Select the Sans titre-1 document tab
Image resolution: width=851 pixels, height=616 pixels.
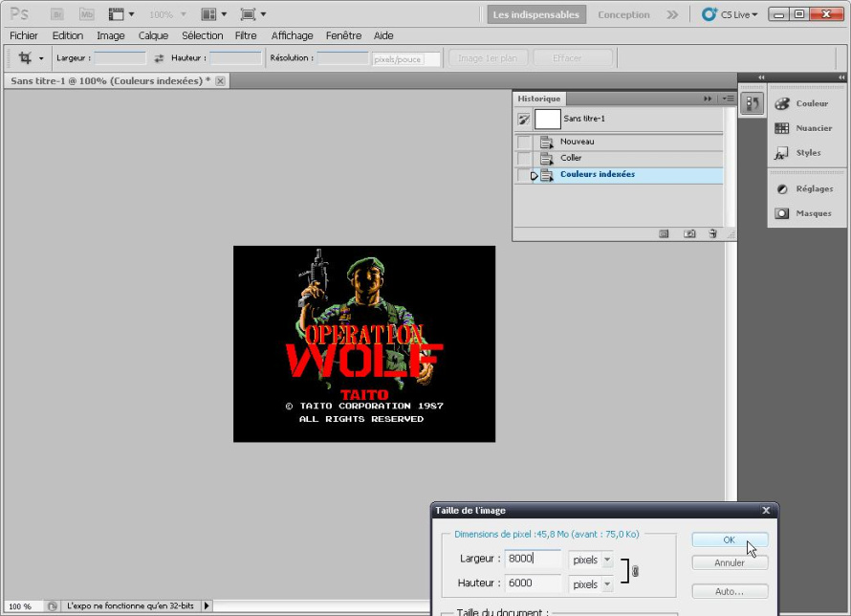(x=111, y=81)
